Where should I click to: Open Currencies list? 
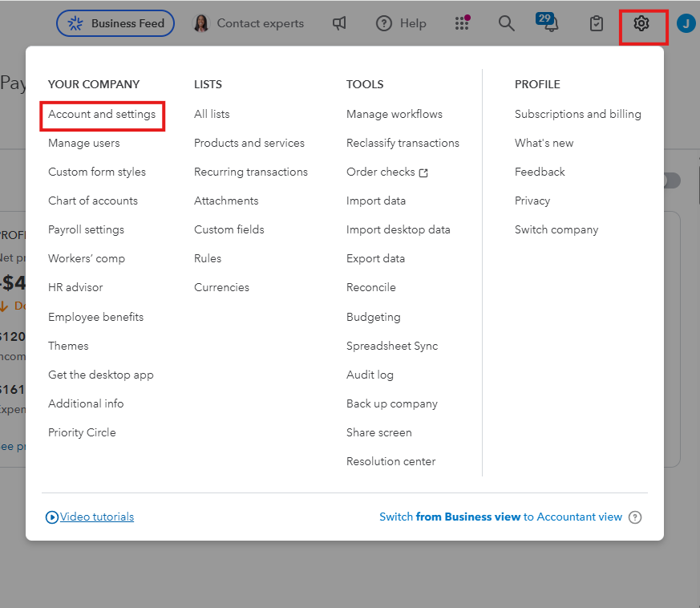(221, 288)
